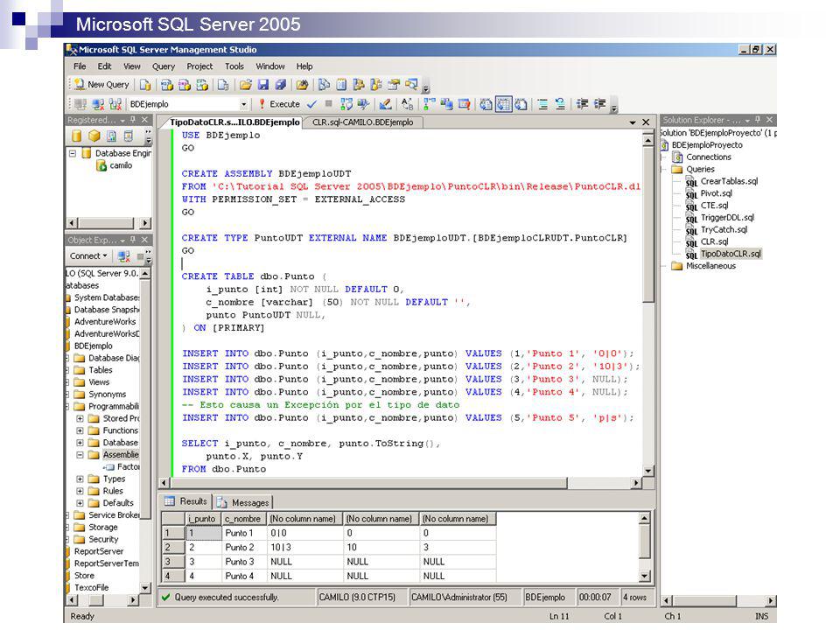Open the Tools menu
840x630 pixels.
[234, 66]
